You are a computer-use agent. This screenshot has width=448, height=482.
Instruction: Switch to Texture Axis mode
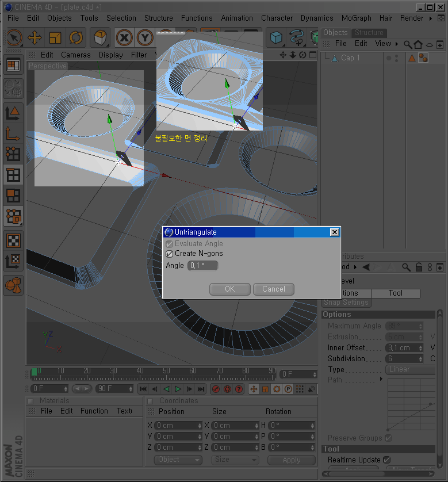(x=13, y=261)
